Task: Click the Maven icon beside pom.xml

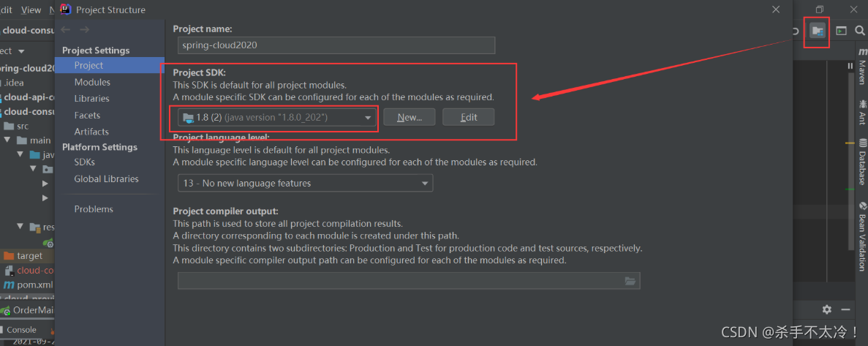Action: click(9, 285)
